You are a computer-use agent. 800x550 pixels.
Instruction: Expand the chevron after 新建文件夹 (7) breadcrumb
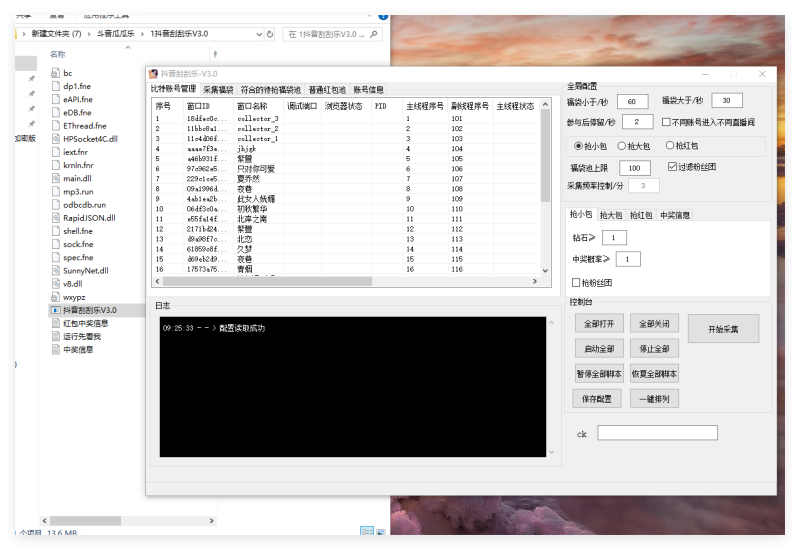click(x=89, y=34)
